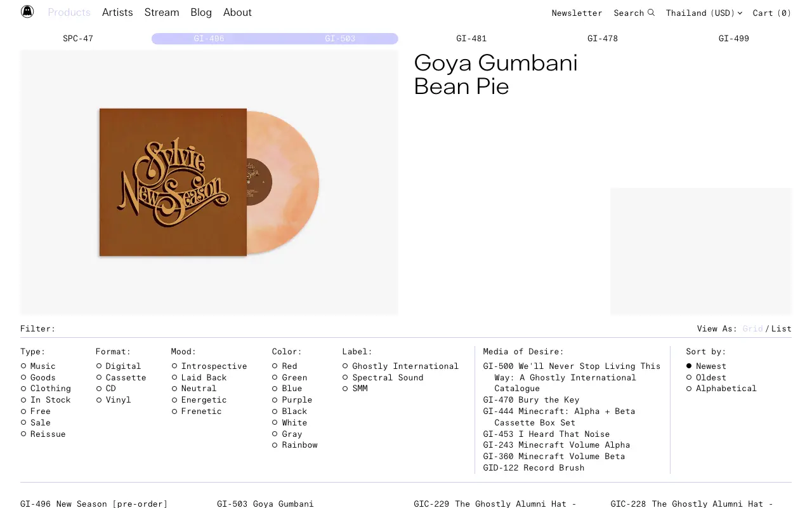Filter type by Sale

pos(36,423)
